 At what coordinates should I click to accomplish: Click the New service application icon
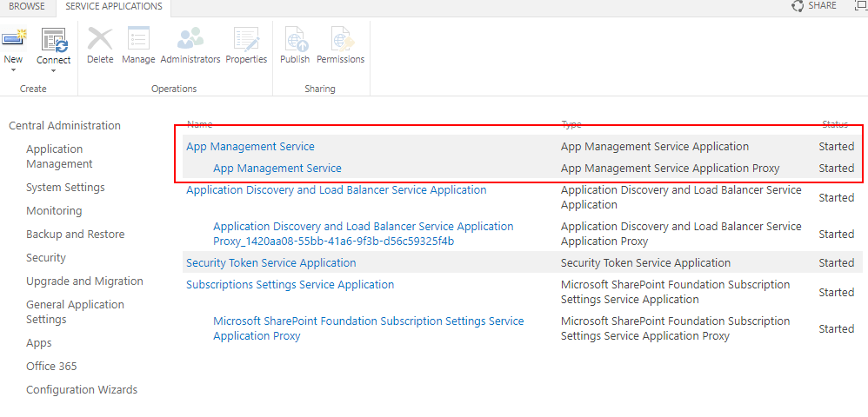click(14, 39)
